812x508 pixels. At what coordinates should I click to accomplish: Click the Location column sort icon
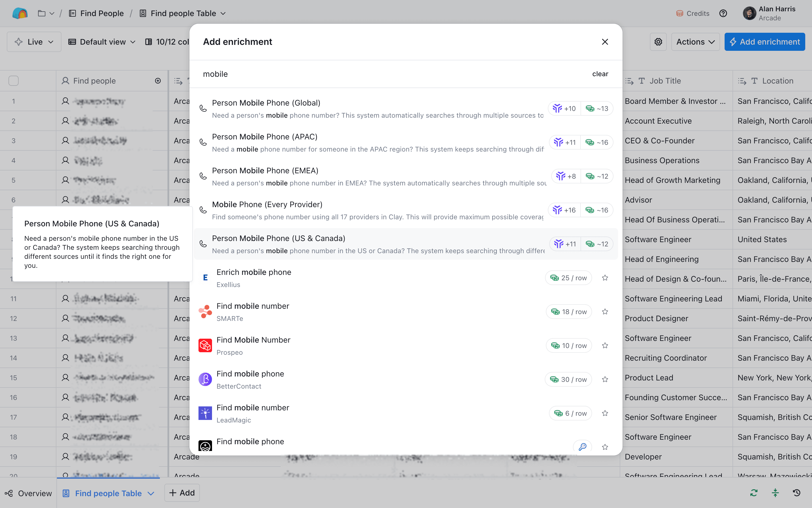click(742, 81)
